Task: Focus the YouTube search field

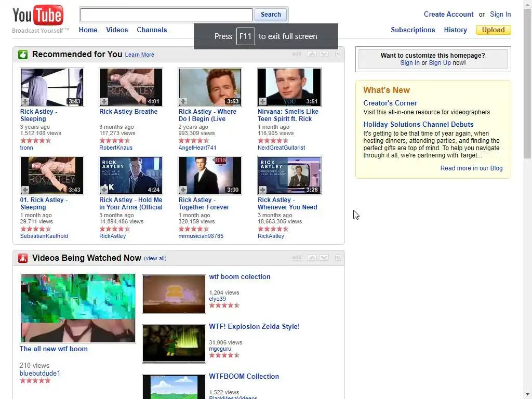Action: (166, 15)
